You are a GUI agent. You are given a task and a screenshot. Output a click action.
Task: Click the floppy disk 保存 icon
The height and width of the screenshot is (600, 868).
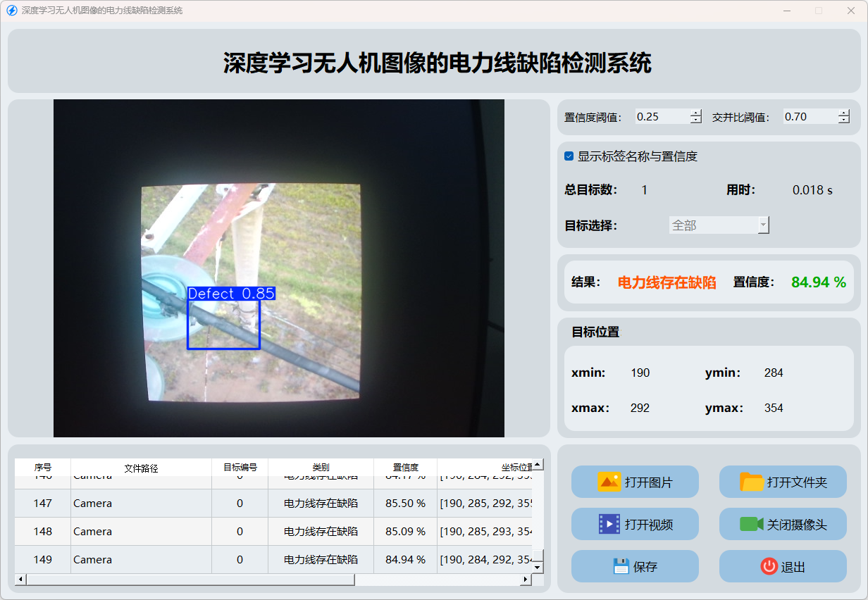pos(621,566)
